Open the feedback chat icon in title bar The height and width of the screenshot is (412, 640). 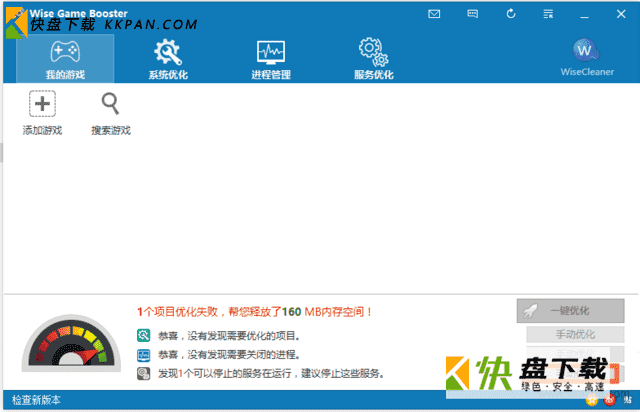click(473, 14)
